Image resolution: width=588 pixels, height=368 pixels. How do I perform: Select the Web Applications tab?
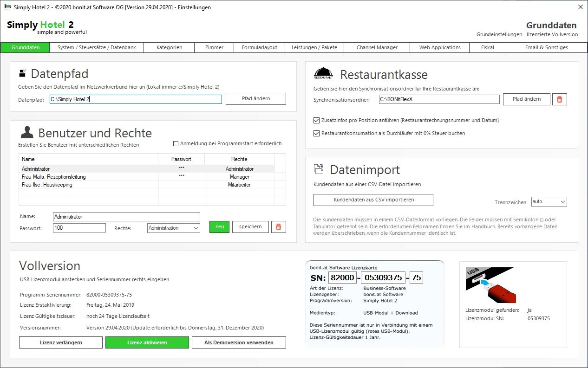click(x=440, y=47)
